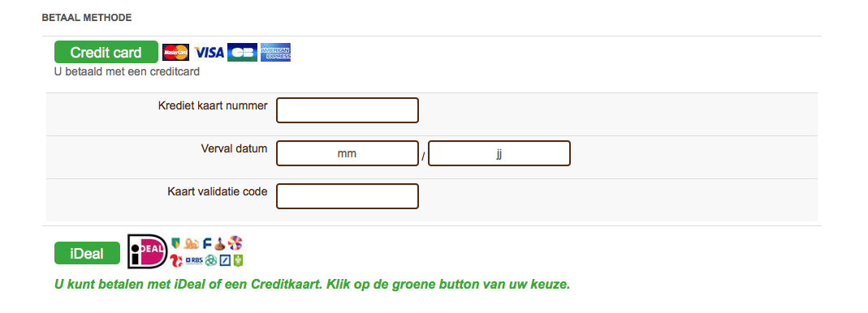Click the mm expiry month field

click(x=348, y=153)
